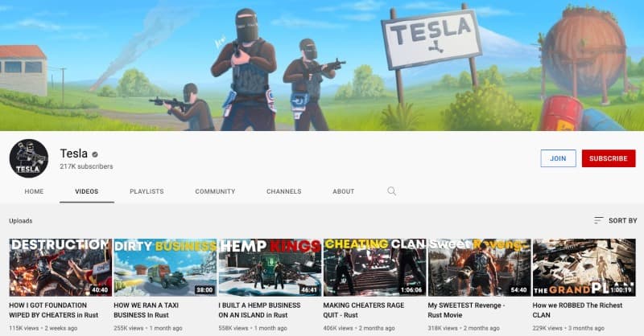Open the DESTRUCTION video thumbnail
The image size is (644, 336).
click(60, 268)
